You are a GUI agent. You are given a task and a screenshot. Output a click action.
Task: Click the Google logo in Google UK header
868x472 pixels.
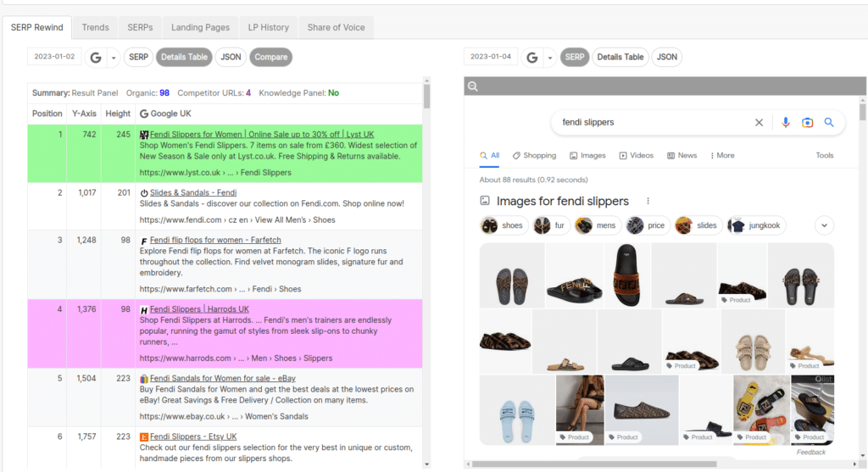tap(144, 114)
